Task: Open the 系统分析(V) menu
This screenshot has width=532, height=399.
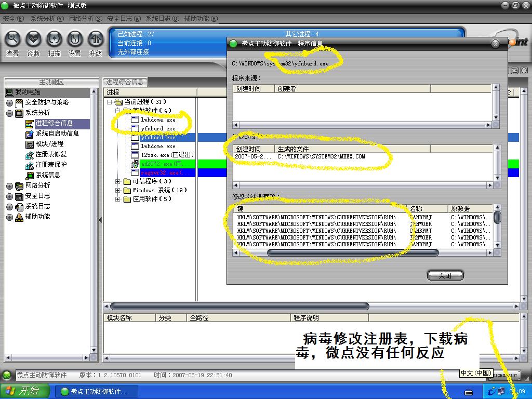Action: point(47,19)
